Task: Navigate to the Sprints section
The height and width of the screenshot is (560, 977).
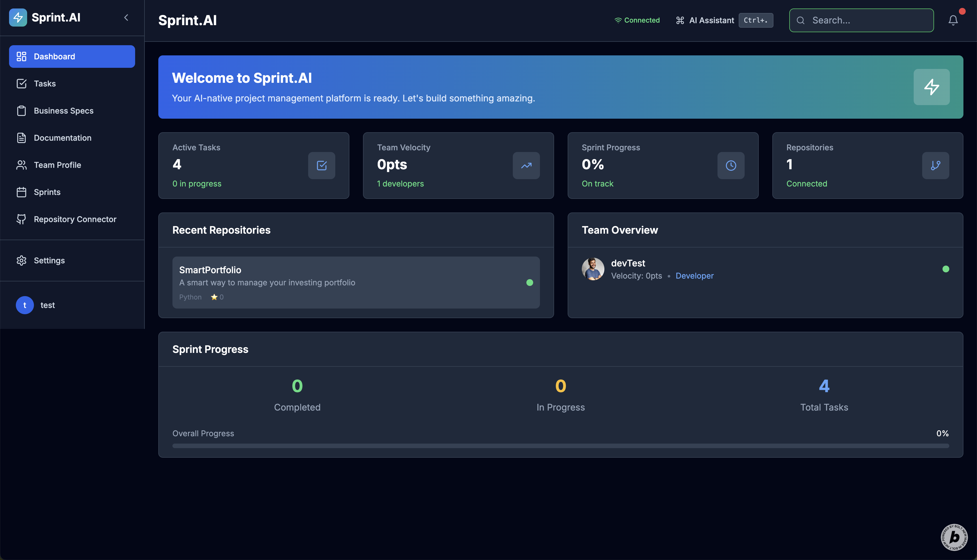Action: pyautogui.click(x=47, y=192)
